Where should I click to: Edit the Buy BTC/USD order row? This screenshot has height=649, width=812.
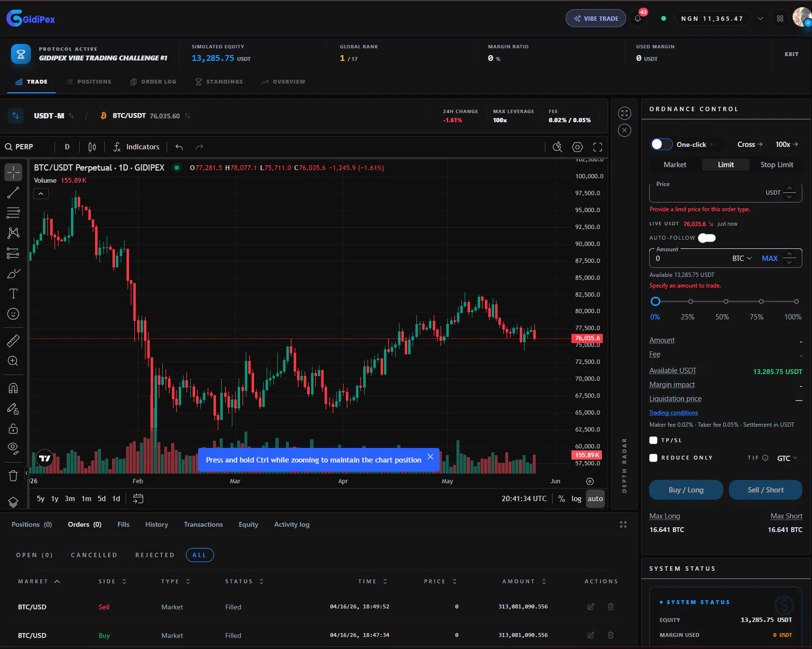tap(591, 635)
